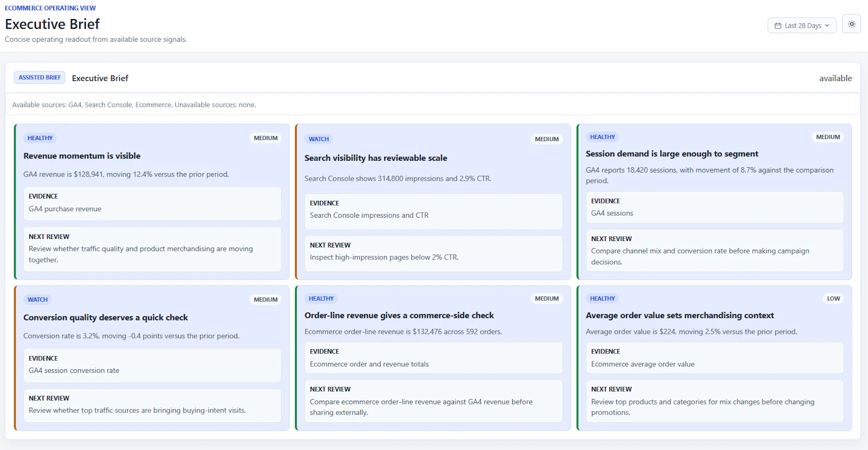Click the ASSISTED BRIEF badge
Screen dimensions: 868x450
coord(40,78)
